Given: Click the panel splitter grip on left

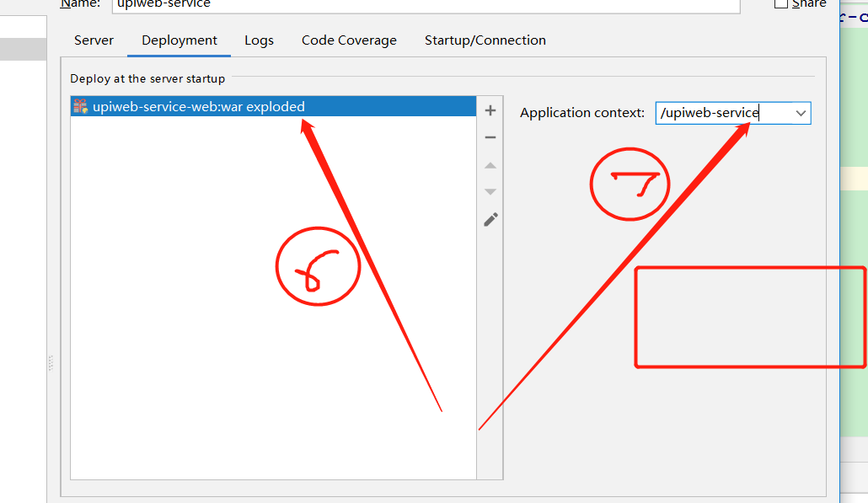Looking at the screenshot, I should (x=51, y=363).
